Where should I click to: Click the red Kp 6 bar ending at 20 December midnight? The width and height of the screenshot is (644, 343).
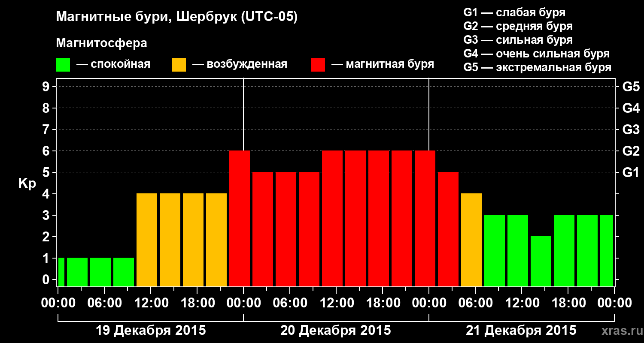[240, 219]
